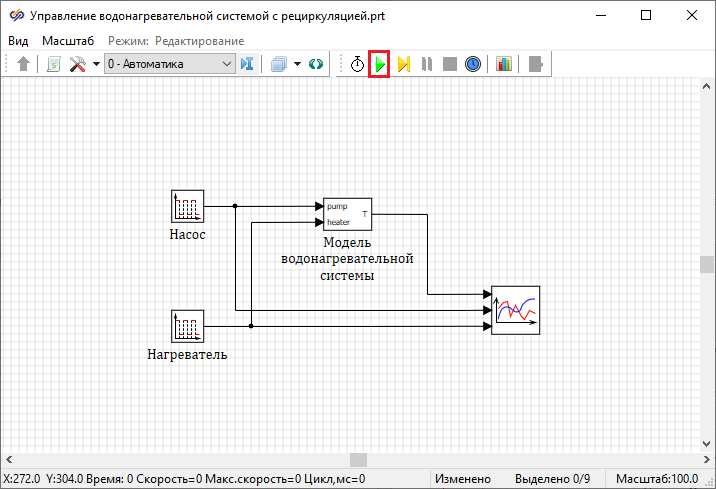The width and height of the screenshot is (716, 489).
Task: Click the yellow step-run simulation icon
Action: [403, 64]
